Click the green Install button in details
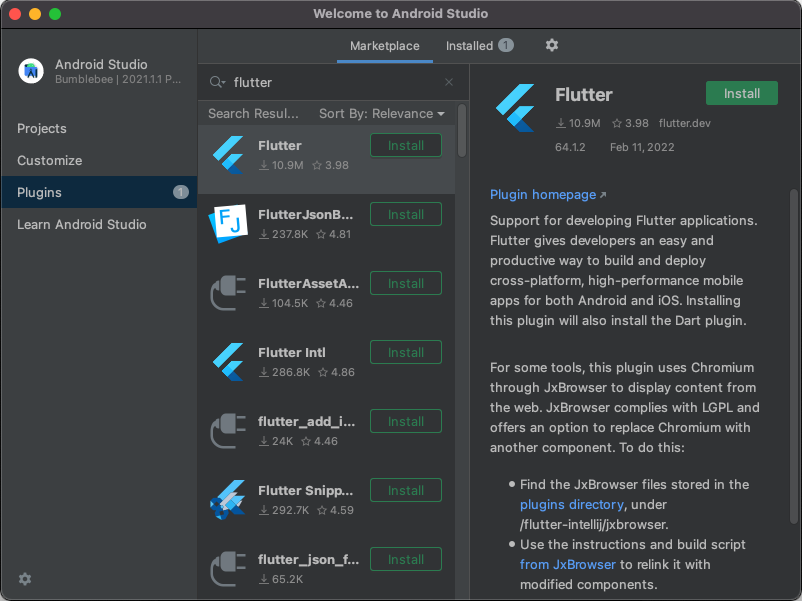 pyautogui.click(x=742, y=94)
